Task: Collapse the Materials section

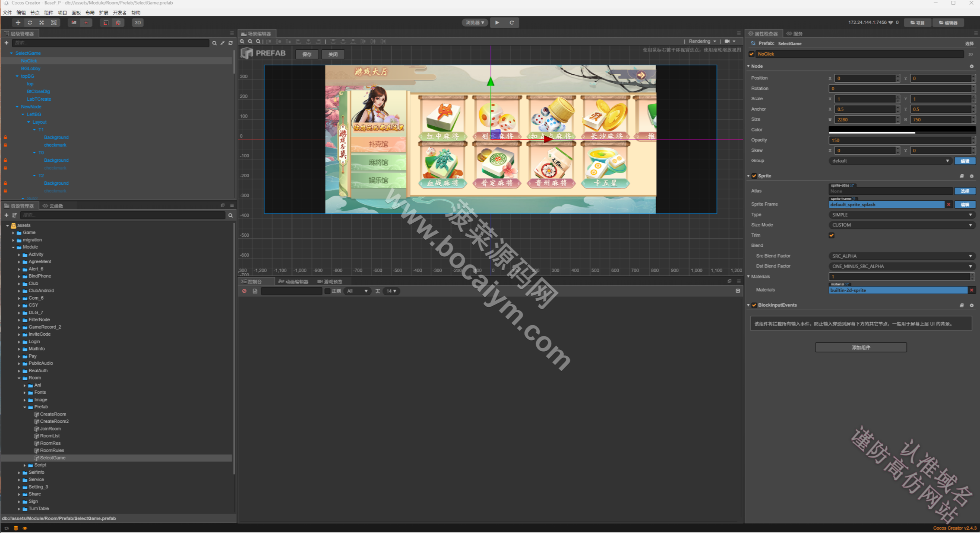Action: [748, 277]
